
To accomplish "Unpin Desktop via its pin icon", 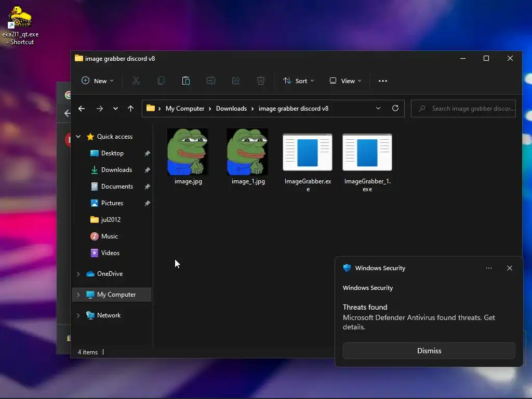I will click(147, 153).
